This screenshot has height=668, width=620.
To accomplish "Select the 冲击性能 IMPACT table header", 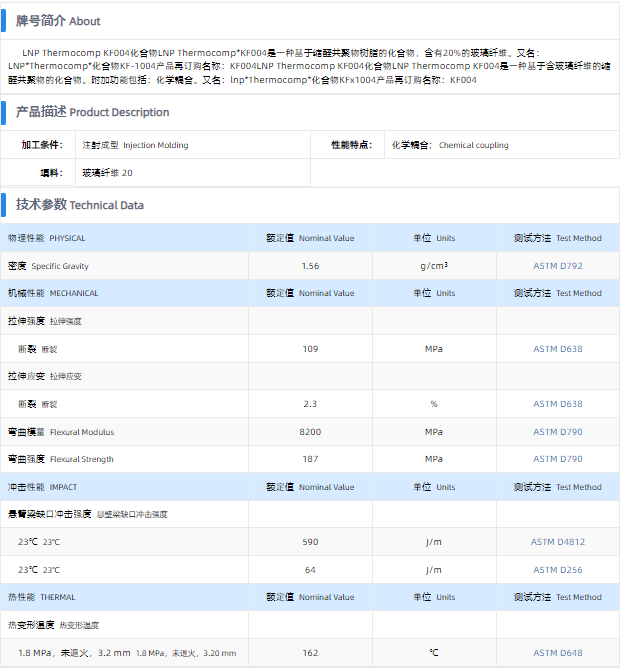I will [43, 487].
